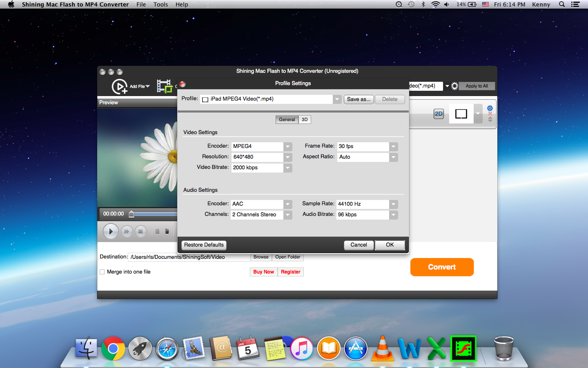Click the film clip icon in toolbar

165,86
